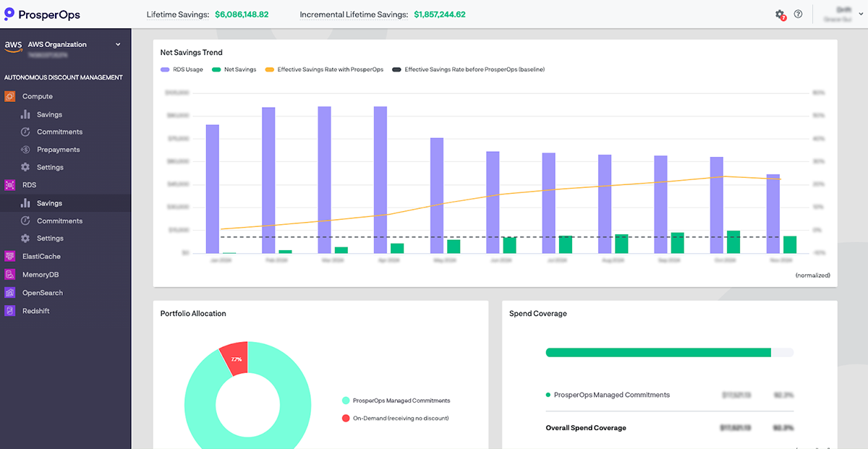Viewport: 868px width, 449px height.
Task: Click the bar chart icon beside Compute Savings
Action: (x=25, y=114)
